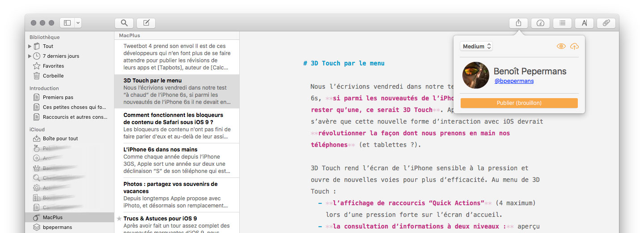Open the layout dropdown arrow in toolbar

coord(78,23)
